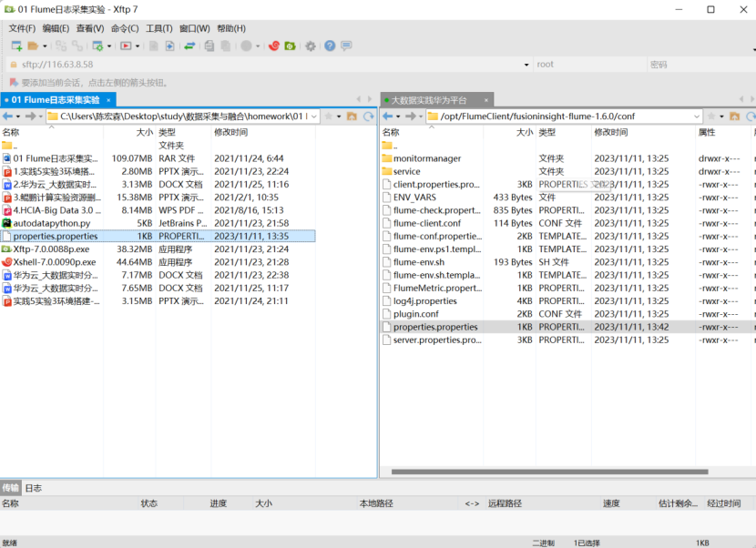Viewport: 756px width, 548px height.
Task: Go back in the remote pane
Action: pos(388,117)
